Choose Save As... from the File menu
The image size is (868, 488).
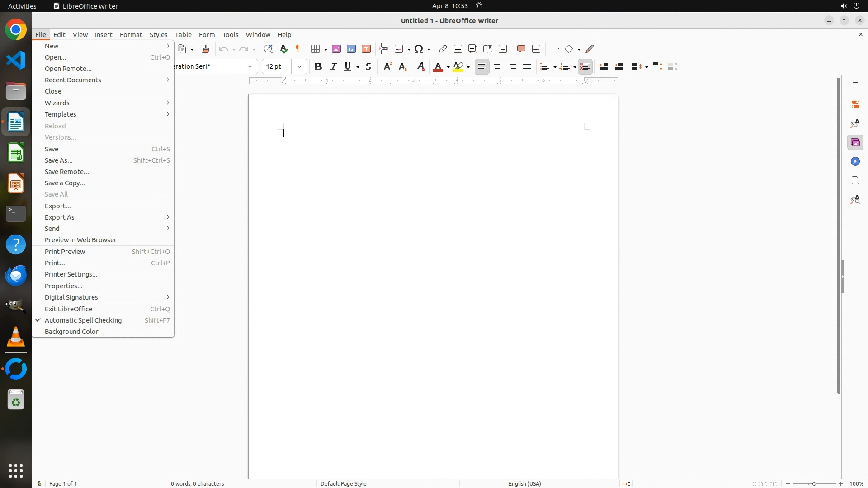tap(59, 160)
